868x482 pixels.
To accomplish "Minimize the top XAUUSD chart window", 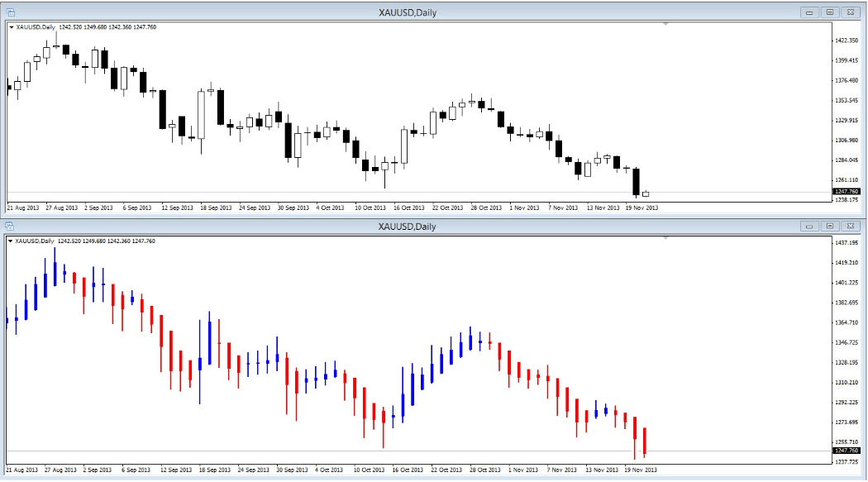I will tap(810, 12).
